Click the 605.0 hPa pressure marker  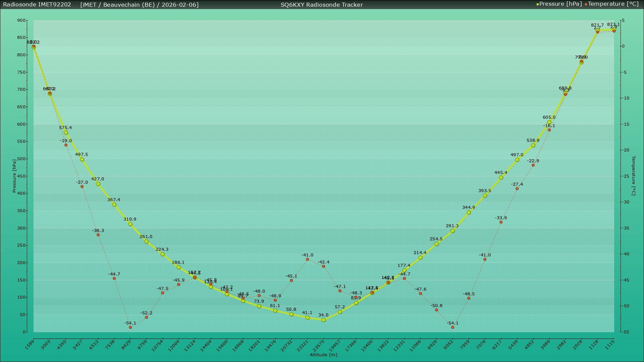tap(549, 122)
